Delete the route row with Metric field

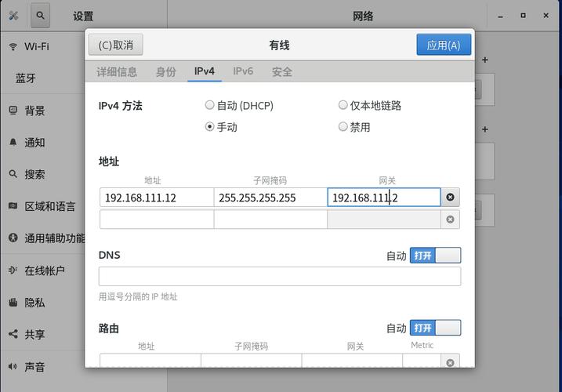click(x=450, y=362)
